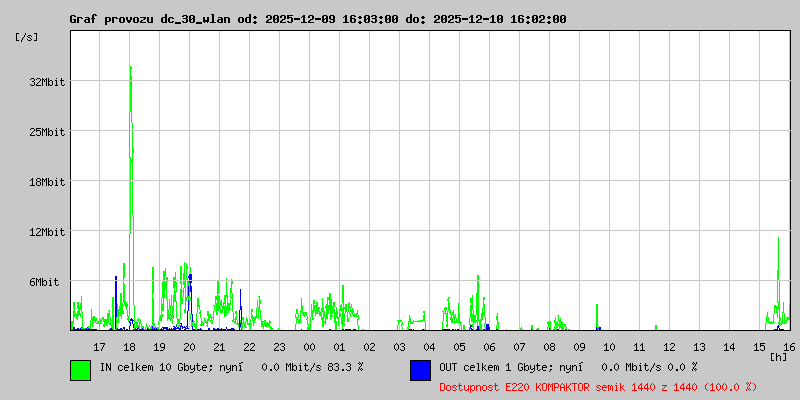Click the x-axis hour label '23'
The width and height of the screenshot is (800, 400).
280,347
